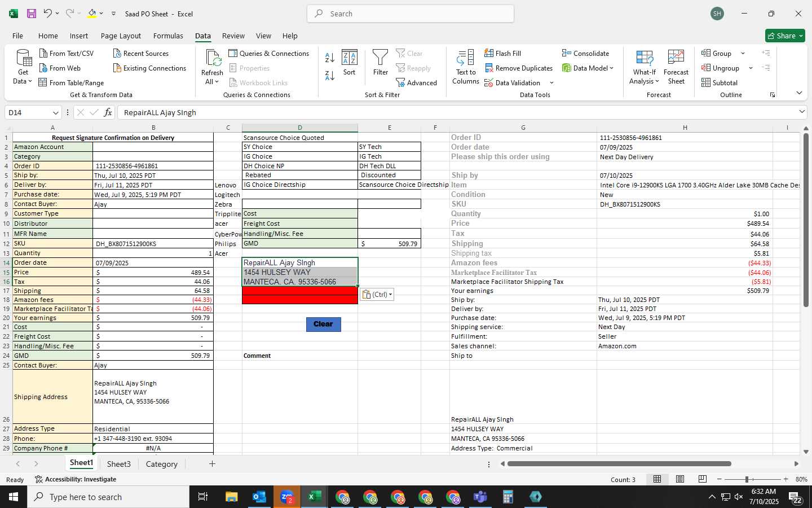This screenshot has width=812, height=508.
Task: Open Outline dialog launcher
Action: (773, 95)
